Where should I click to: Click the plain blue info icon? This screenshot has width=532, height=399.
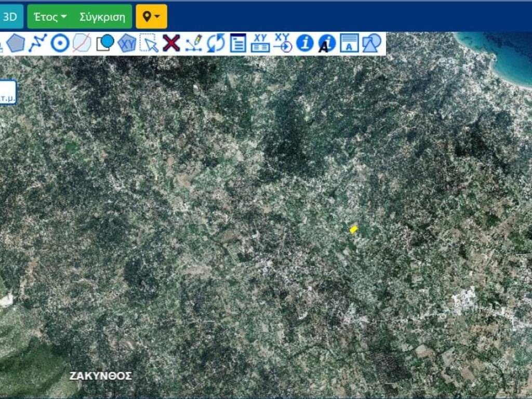point(305,43)
